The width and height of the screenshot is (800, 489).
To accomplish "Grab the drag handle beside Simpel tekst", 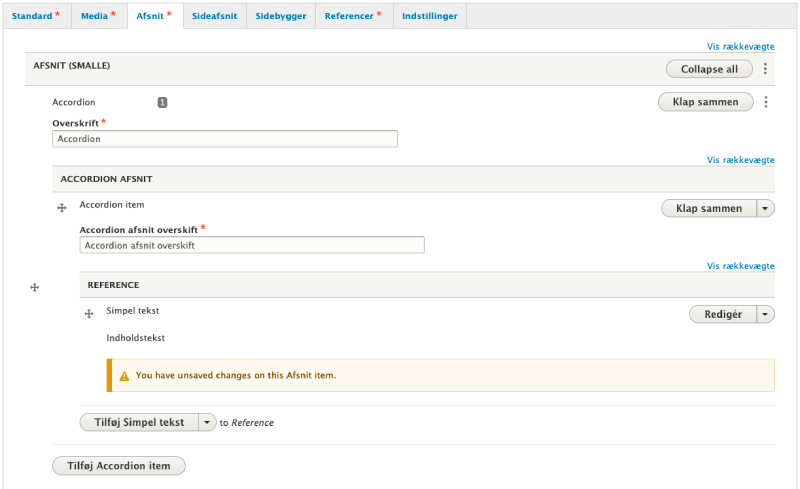I will [x=90, y=314].
